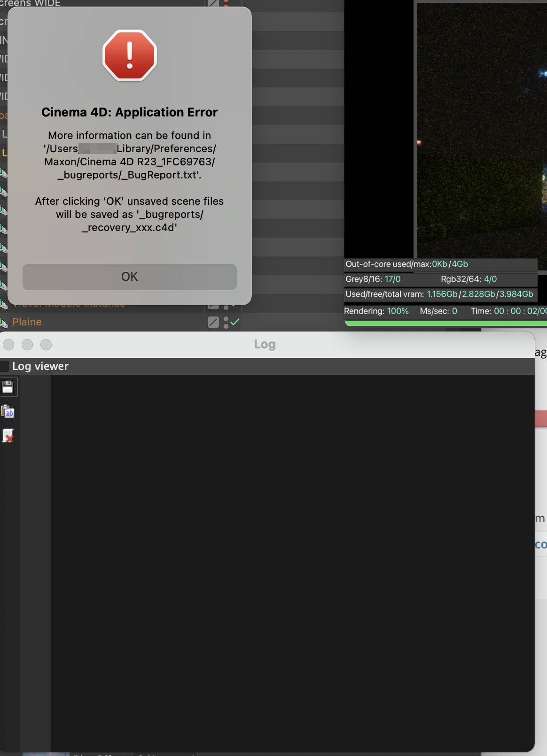This screenshot has width=547, height=756.
Task: Click the red exclamation alert icon
Action: 130,55
